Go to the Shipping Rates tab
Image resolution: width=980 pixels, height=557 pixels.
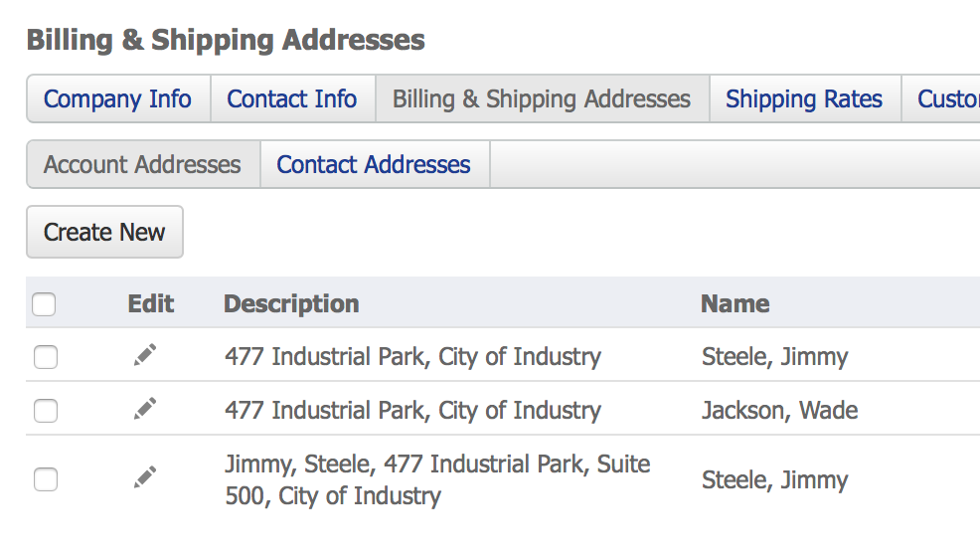coord(804,99)
